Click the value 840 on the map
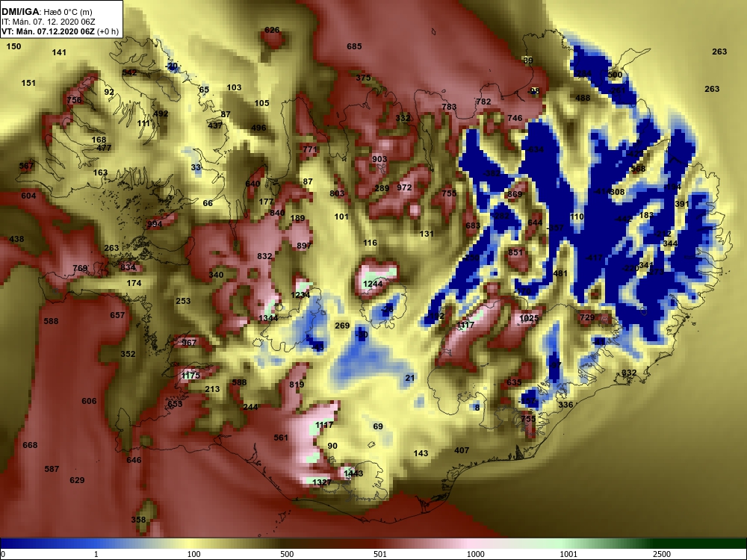Viewport: 747px width, 560px height. point(277,213)
